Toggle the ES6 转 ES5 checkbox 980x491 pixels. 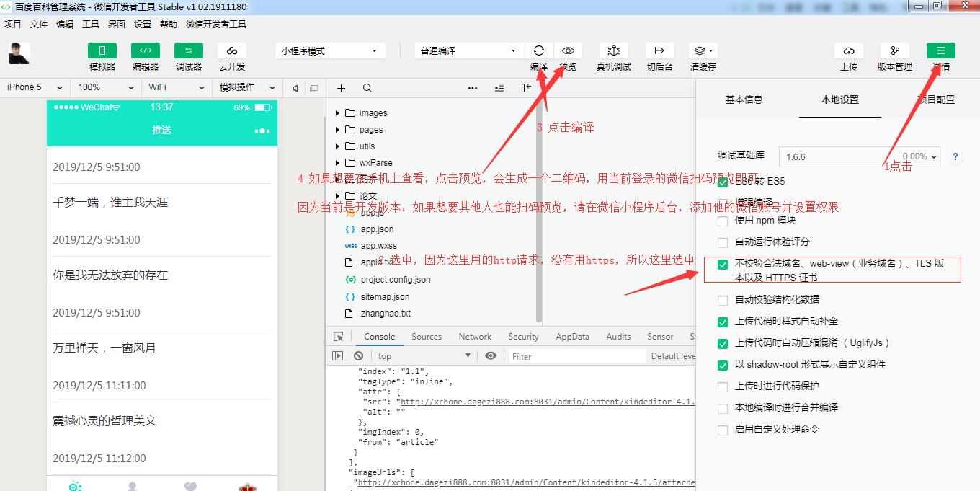pos(723,181)
